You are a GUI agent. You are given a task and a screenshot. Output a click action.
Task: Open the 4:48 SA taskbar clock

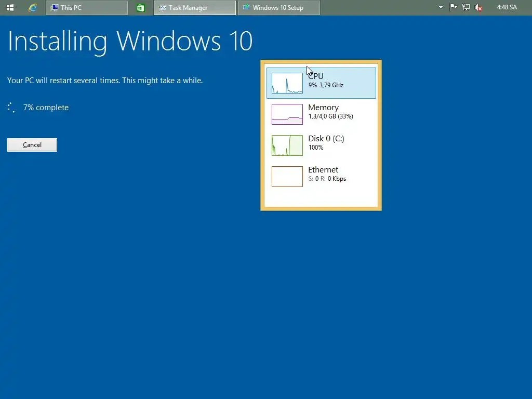(507, 7)
